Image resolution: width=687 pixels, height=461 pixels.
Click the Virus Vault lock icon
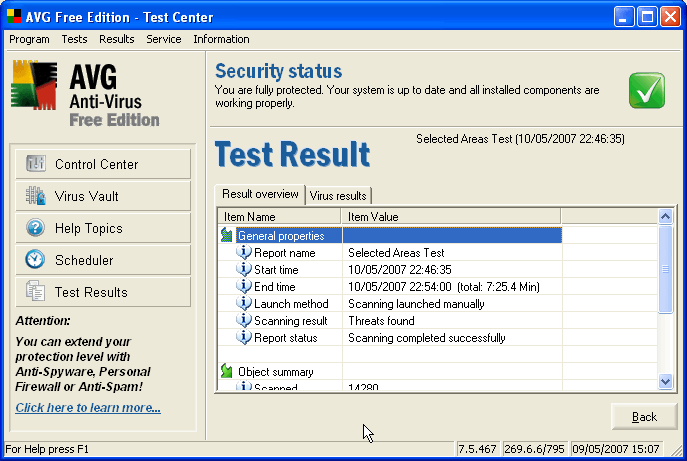pyautogui.click(x=35, y=196)
